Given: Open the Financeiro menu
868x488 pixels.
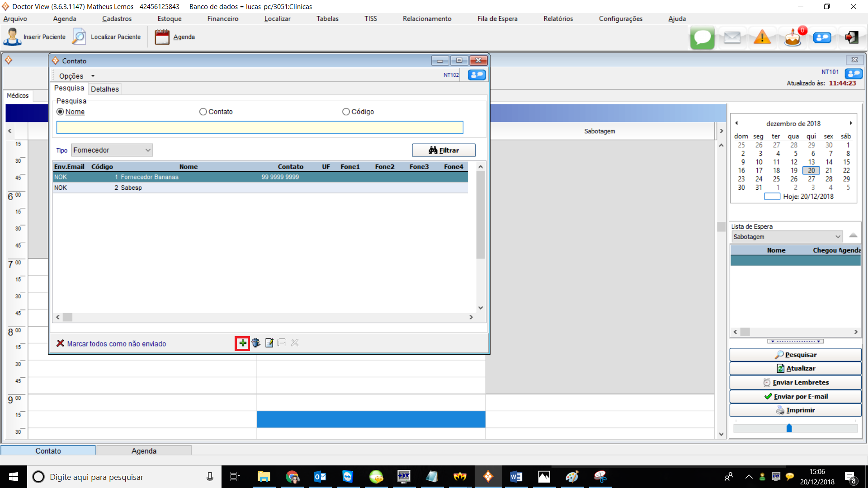Looking at the screenshot, I should [222, 19].
